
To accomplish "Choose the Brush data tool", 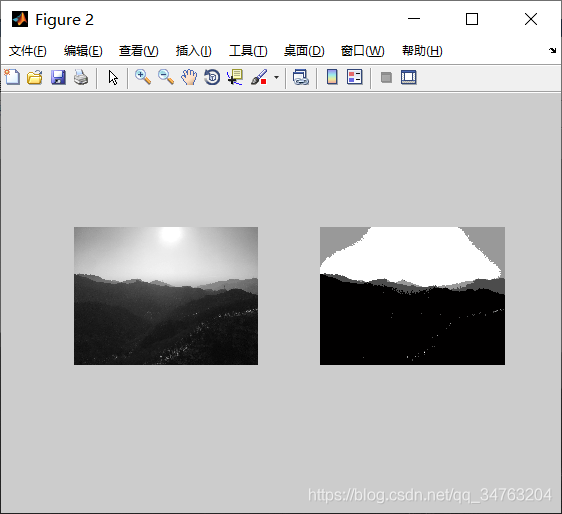I will pos(259,77).
